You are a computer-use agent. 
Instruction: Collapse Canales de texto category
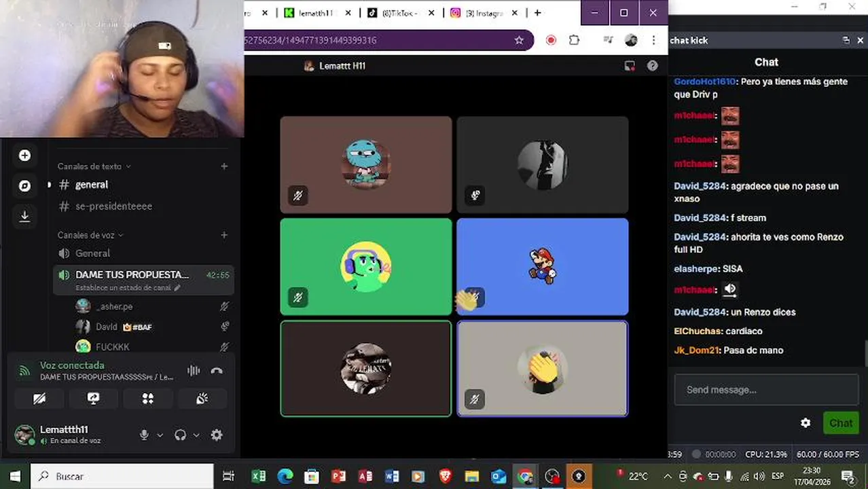94,166
